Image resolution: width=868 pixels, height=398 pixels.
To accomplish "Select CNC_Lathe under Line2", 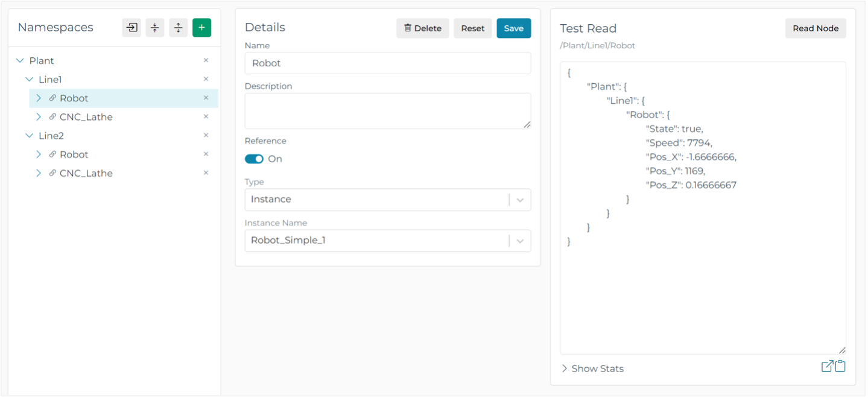I will (x=86, y=173).
